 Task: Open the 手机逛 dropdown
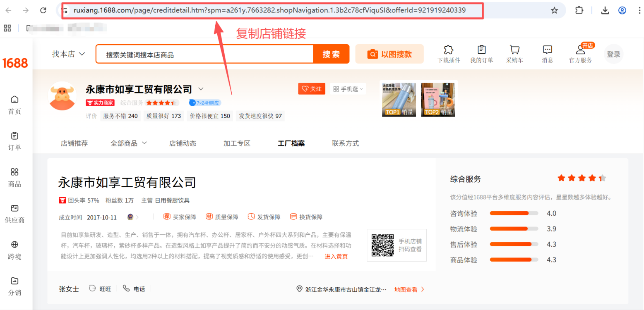[348, 89]
